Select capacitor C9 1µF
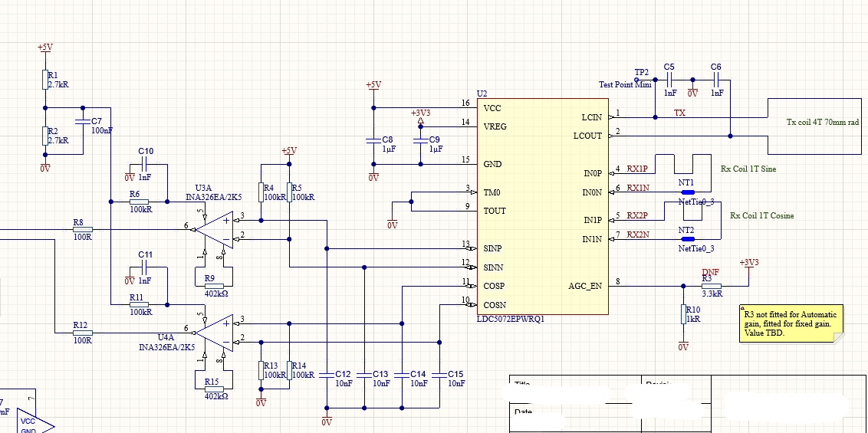The width and height of the screenshot is (868, 433). 421,140
